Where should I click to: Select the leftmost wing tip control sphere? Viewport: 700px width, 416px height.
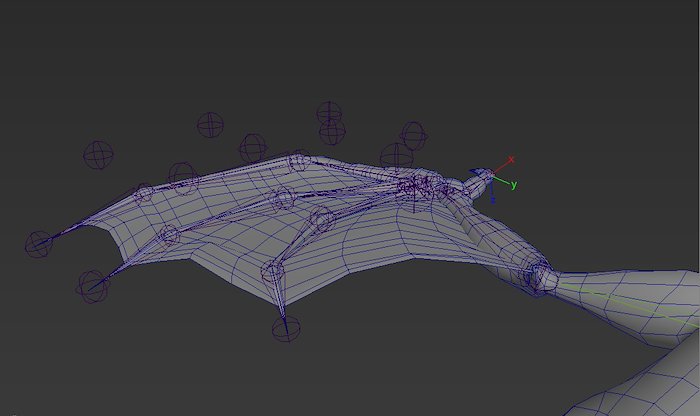coord(38,243)
